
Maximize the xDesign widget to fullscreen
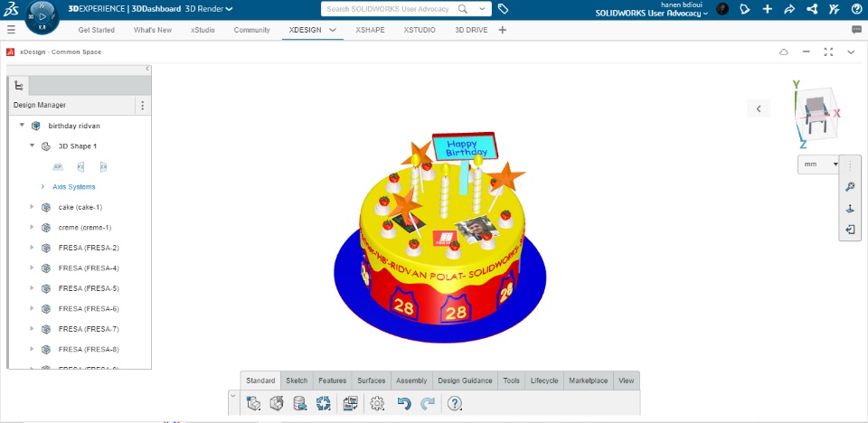829,52
